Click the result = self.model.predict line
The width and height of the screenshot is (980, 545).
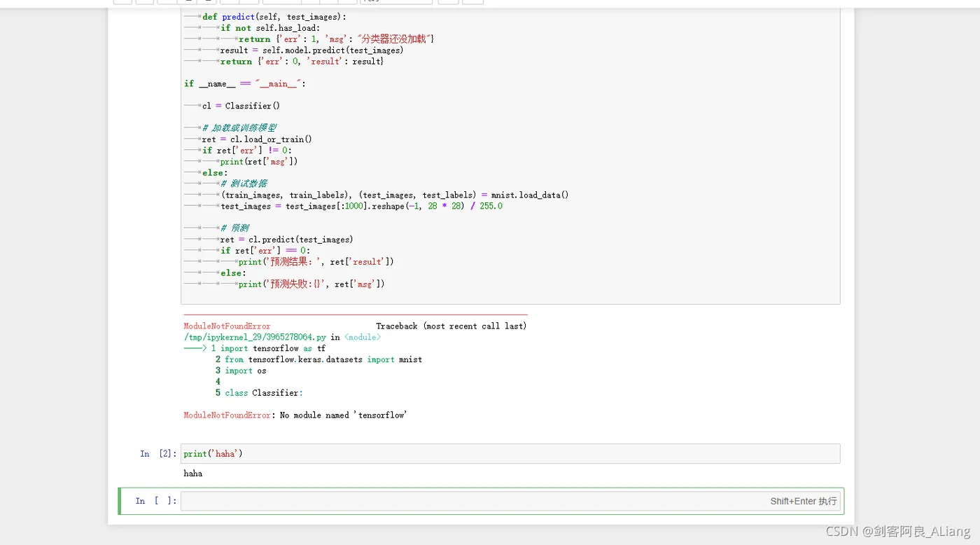coord(311,50)
